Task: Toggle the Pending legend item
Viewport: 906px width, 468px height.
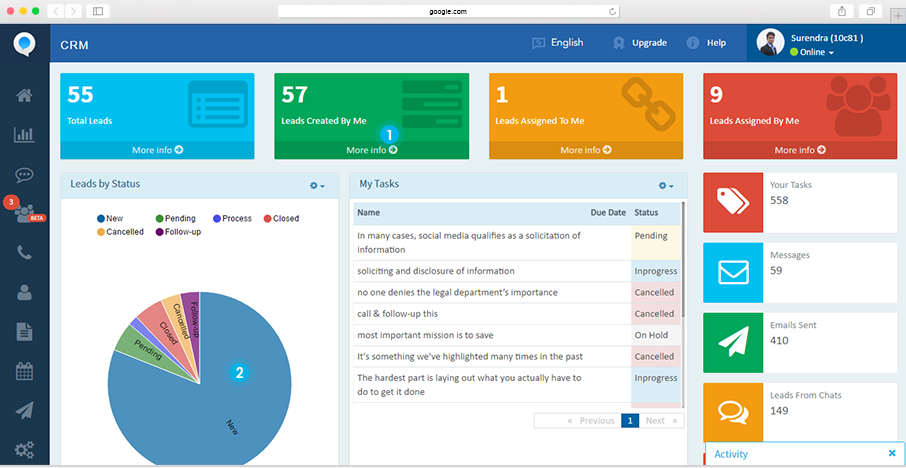Action: coord(176,218)
